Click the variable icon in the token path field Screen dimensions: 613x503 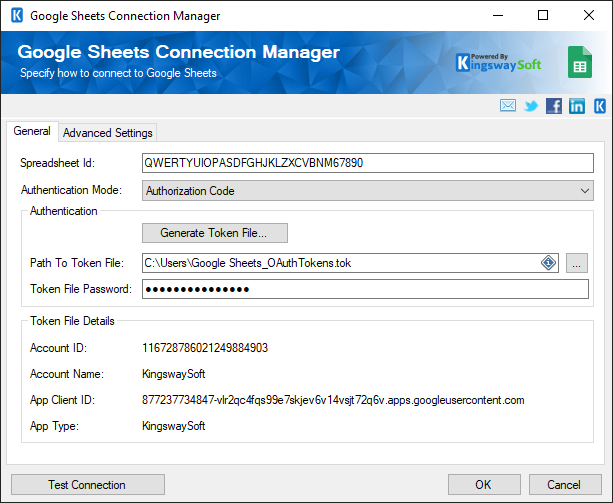tap(548, 263)
